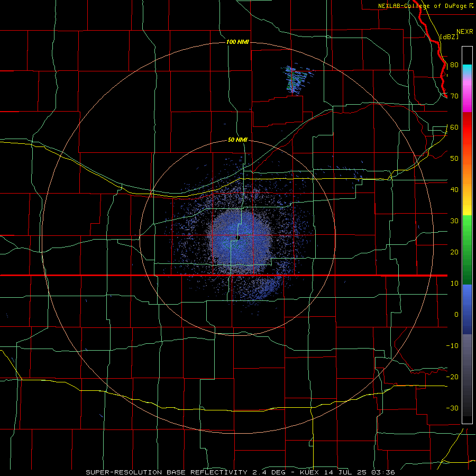This screenshot has width=476, height=476.
Task: Click the 100 NMI range ring label
Action: tap(237, 42)
